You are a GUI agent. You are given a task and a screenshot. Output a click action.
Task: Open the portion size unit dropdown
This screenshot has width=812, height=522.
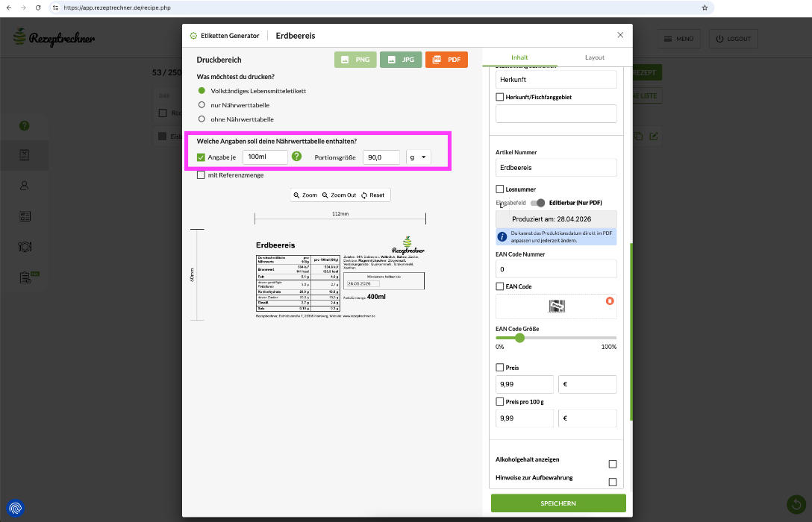pos(418,157)
